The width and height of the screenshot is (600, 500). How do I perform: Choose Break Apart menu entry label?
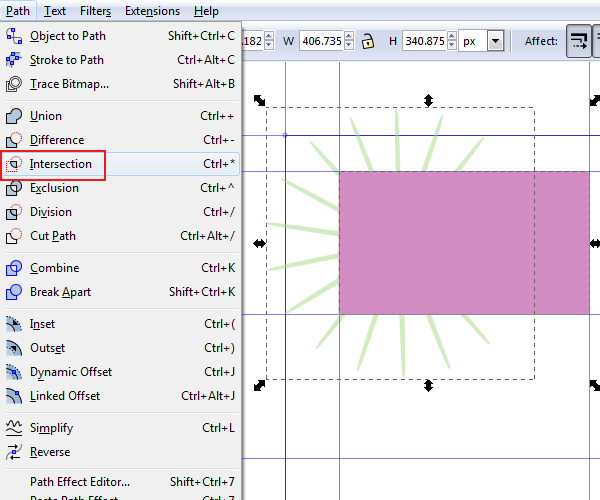tap(60, 292)
